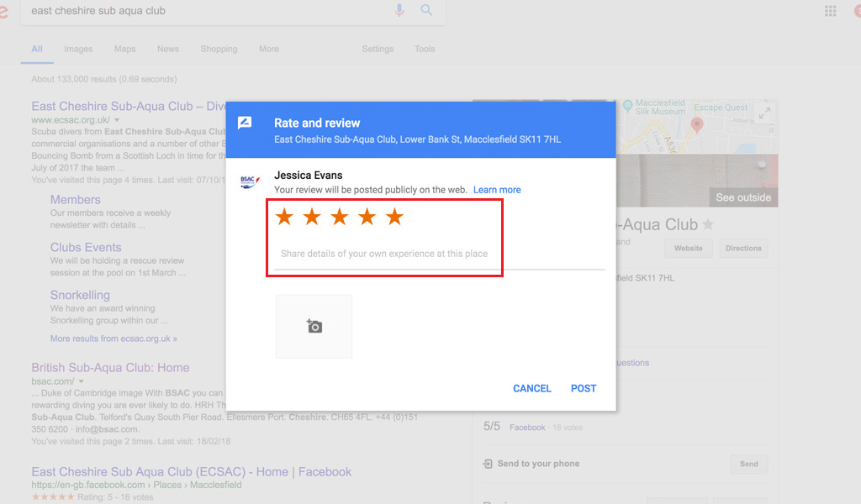Click the expand map icon
Screen dimensions: 861x504
tap(764, 113)
